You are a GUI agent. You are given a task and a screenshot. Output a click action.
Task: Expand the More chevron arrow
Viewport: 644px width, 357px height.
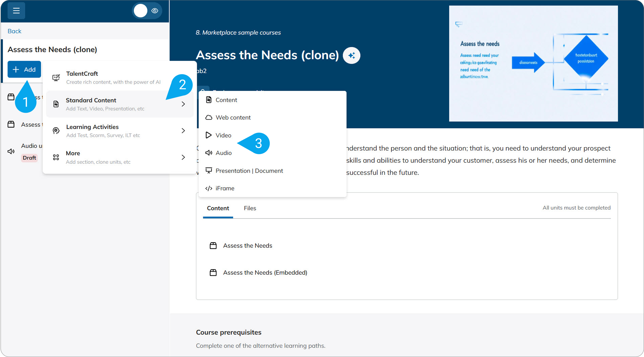click(183, 157)
